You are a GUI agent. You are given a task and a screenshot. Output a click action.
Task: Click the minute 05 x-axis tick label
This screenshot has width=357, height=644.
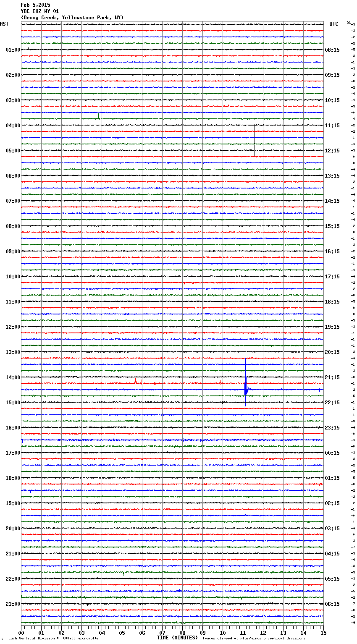pyautogui.click(x=122, y=633)
